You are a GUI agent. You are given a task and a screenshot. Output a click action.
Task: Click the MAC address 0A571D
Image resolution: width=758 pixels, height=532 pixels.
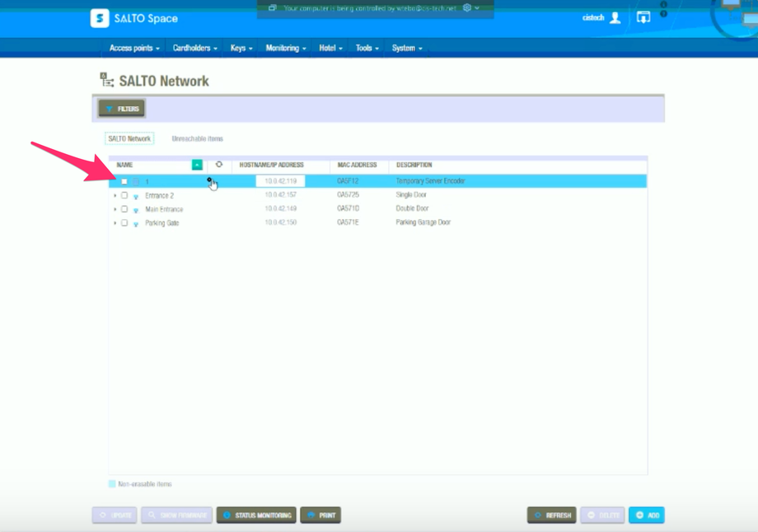click(x=348, y=208)
